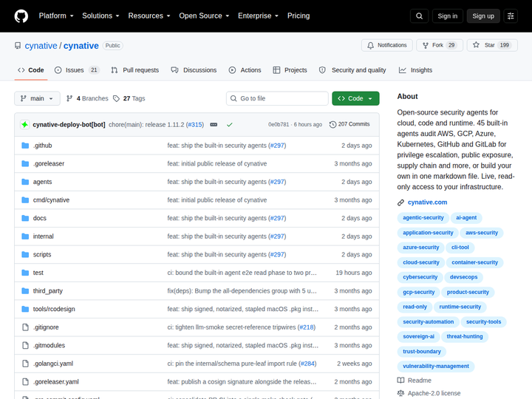This screenshot has width=532, height=399.
Task: Open the #218 pull request link
Action: (307, 327)
